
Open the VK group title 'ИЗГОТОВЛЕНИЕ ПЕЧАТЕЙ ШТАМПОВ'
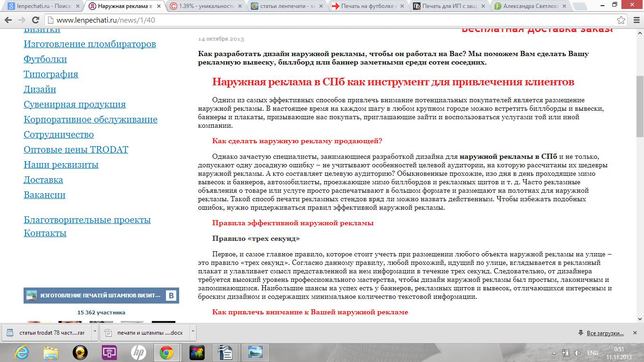coord(100,296)
